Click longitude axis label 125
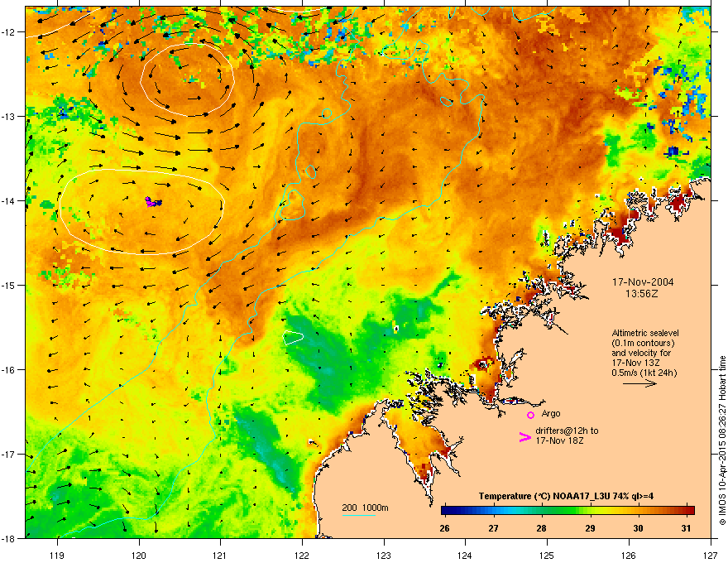Screen dimensions: 728x563 point(547,555)
